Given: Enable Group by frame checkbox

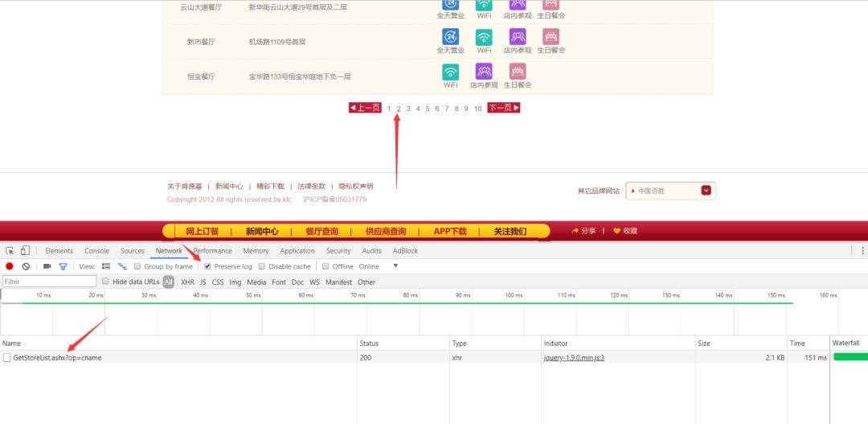Looking at the screenshot, I should point(137,266).
